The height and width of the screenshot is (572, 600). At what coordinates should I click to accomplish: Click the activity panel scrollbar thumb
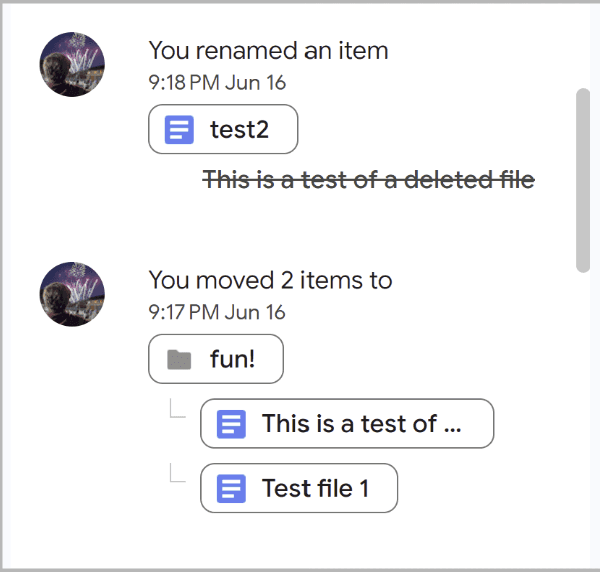(583, 180)
